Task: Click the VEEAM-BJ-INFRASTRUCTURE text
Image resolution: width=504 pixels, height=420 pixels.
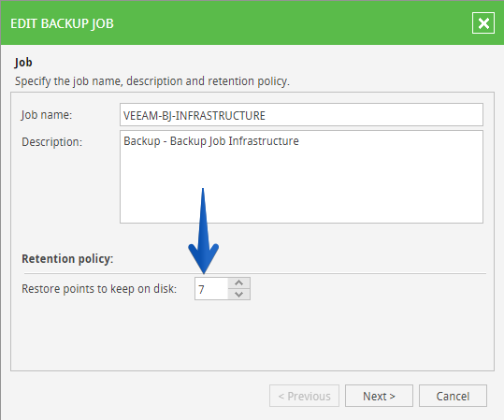Action: (x=194, y=115)
